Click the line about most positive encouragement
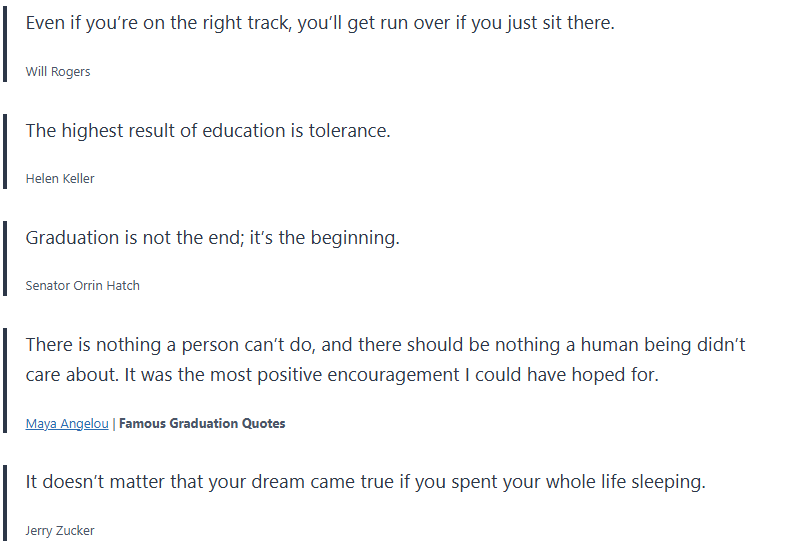Viewport: 808px width, 545px height. (342, 375)
